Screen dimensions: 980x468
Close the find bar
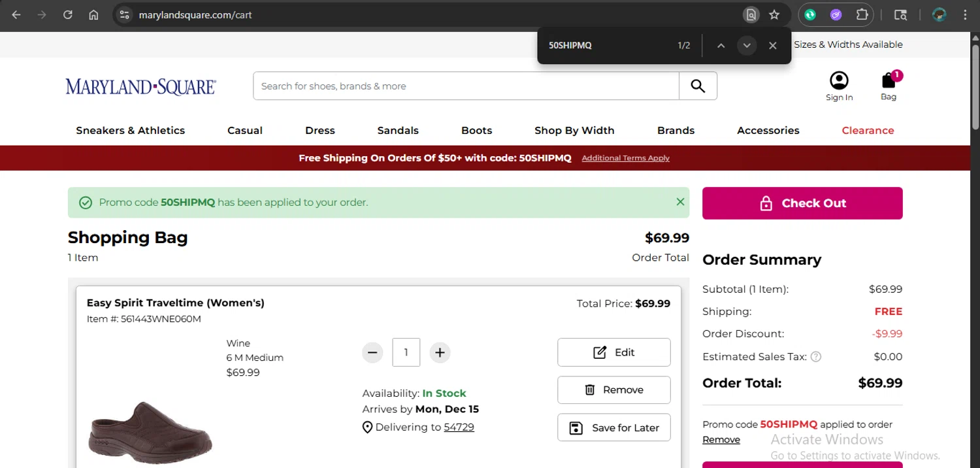tap(772, 46)
